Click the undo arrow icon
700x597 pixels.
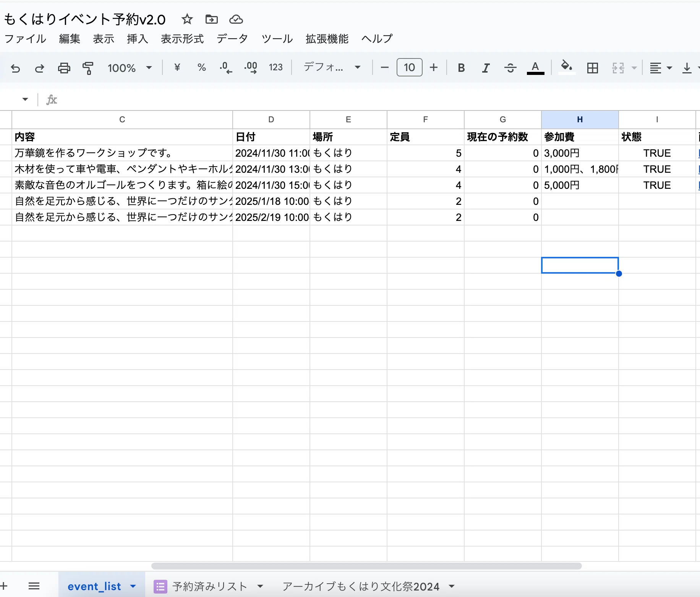(x=15, y=68)
